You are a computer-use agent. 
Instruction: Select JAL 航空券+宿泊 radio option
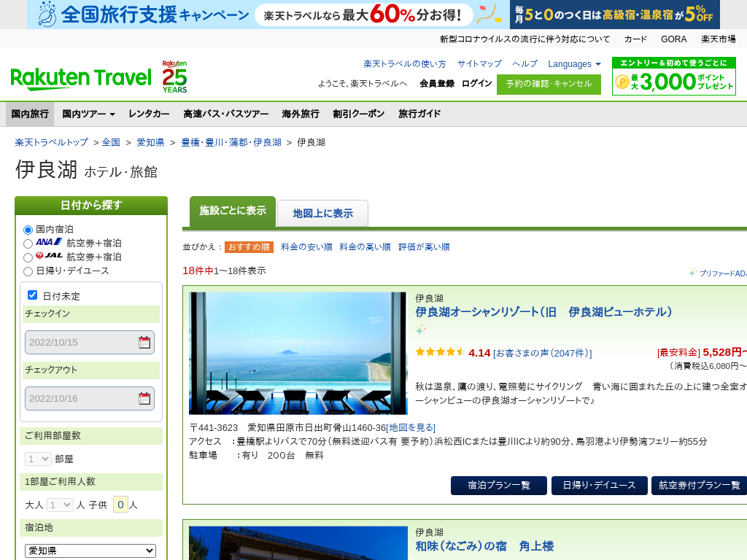[28, 257]
